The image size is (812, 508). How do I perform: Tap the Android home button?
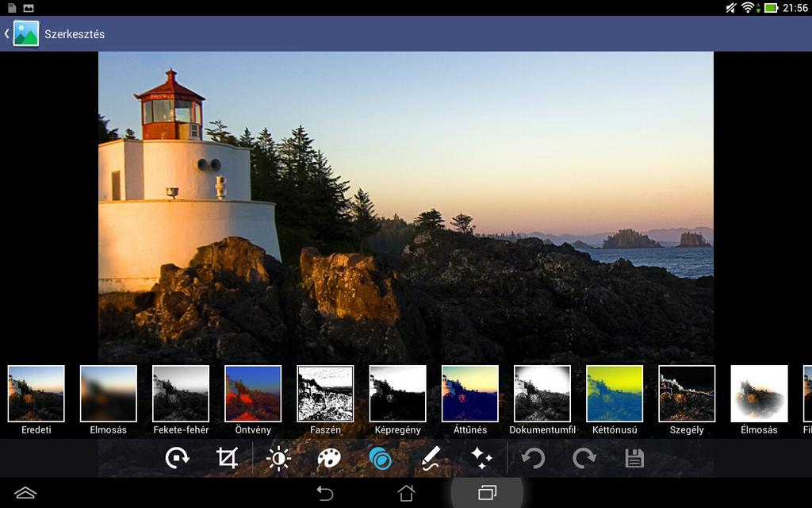pyautogui.click(x=406, y=492)
